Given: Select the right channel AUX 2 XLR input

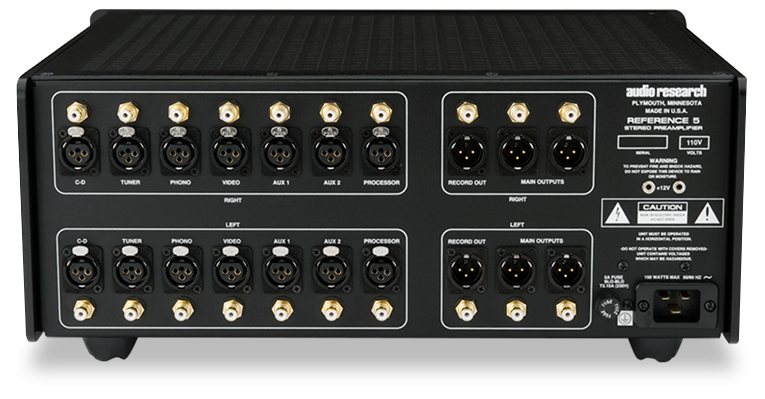Looking at the screenshot, I should tap(331, 153).
